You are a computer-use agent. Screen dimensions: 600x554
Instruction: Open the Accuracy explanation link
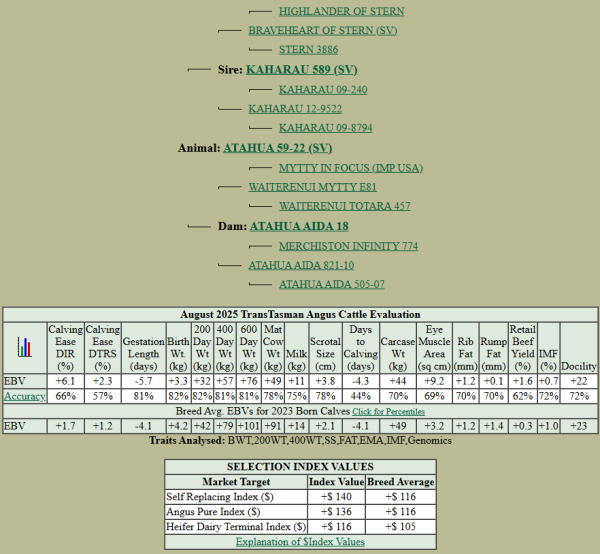(x=24, y=396)
